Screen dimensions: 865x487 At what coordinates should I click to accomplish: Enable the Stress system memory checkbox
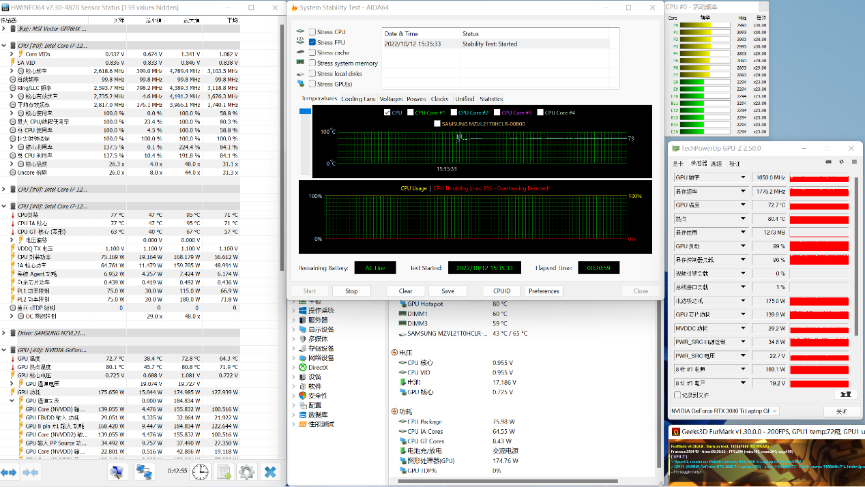pyautogui.click(x=312, y=63)
